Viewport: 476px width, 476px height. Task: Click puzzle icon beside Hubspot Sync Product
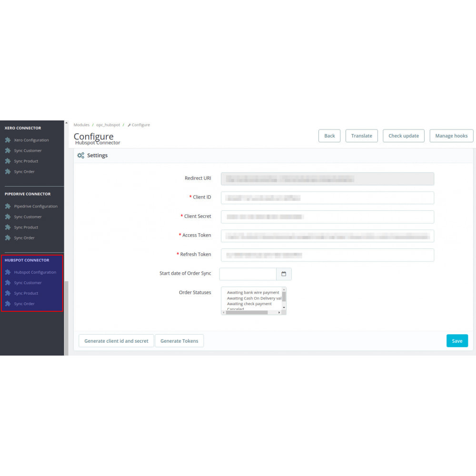pyautogui.click(x=8, y=293)
